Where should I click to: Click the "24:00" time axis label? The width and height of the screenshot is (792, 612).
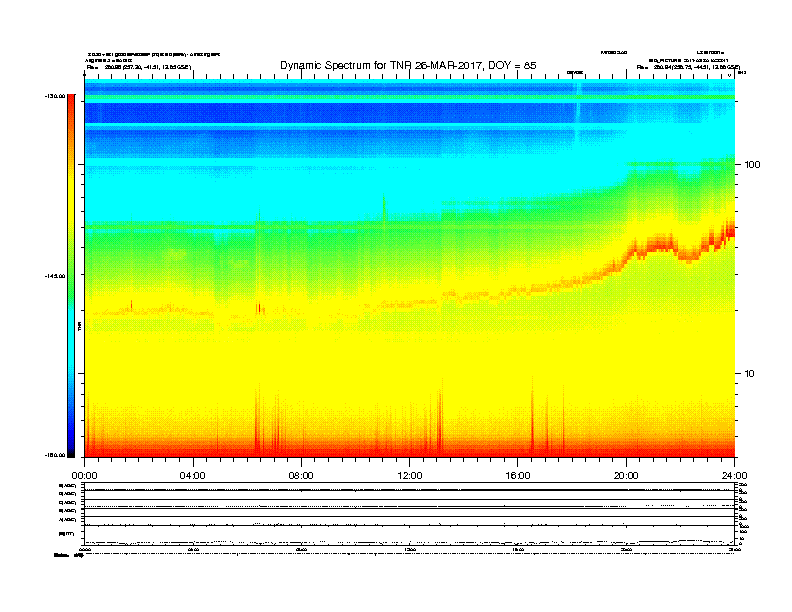pyautogui.click(x=734, y=476)
